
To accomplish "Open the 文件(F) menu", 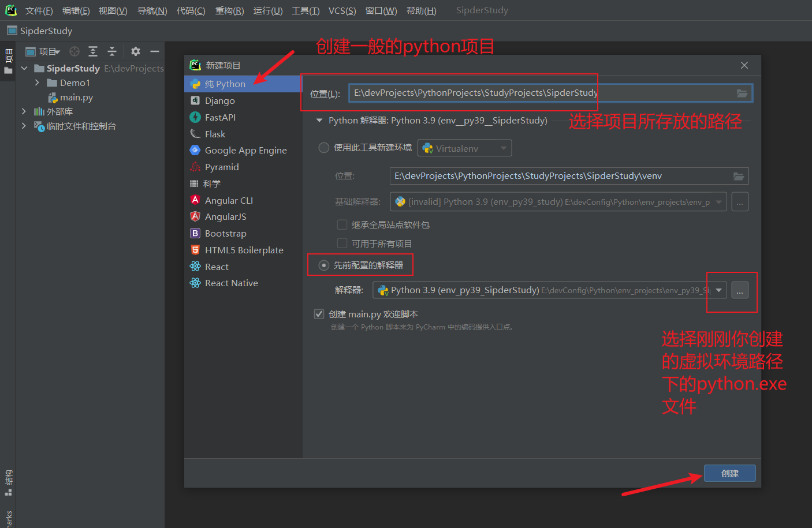I will (x=39, y=11).
